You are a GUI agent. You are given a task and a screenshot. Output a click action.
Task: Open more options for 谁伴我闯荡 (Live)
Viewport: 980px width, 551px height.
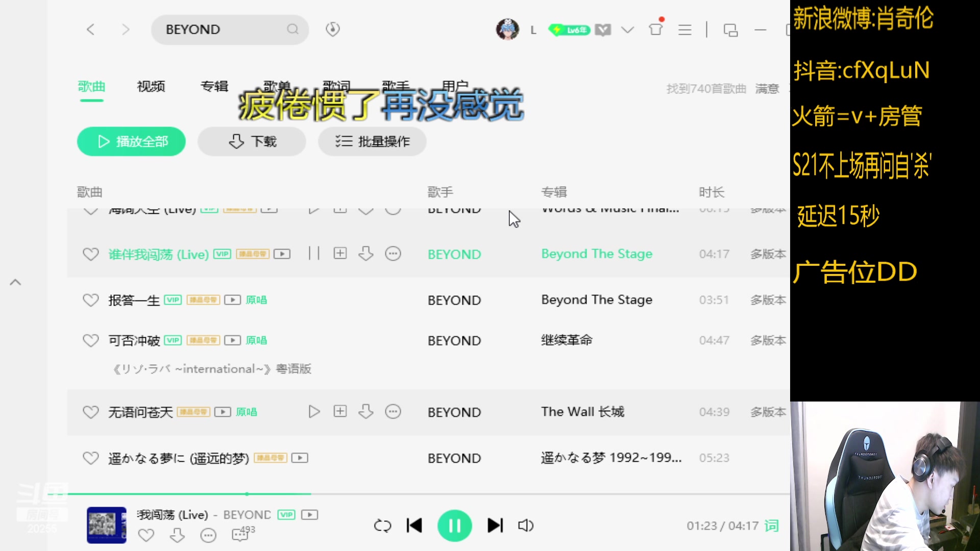coord(393,254)
